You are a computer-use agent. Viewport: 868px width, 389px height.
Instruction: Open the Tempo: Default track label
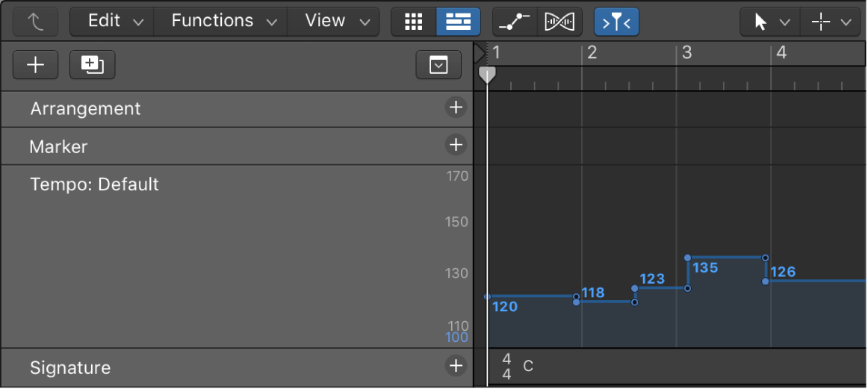(x=94, y=184)
